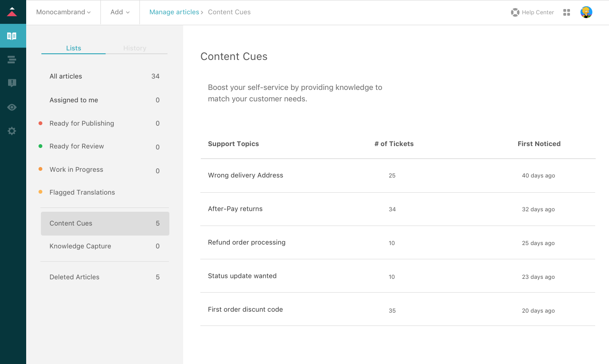Click the Content Cues page heading
The image size is (609, 364).
[234, 56]
